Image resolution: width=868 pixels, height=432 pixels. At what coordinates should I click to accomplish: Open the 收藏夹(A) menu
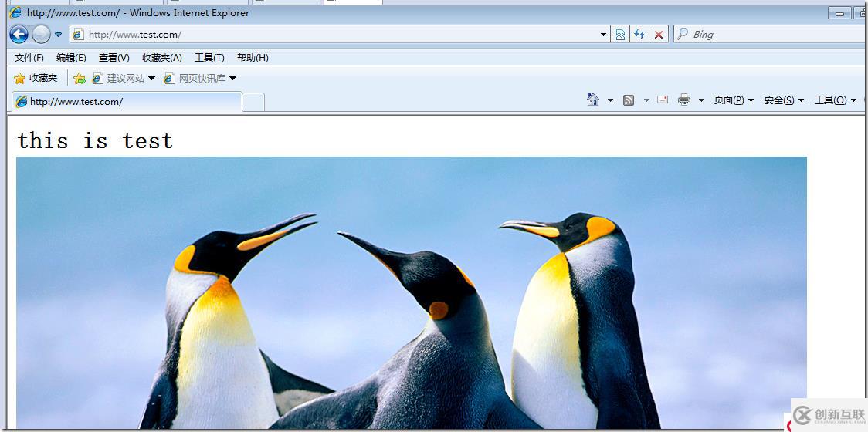point(161,58)
